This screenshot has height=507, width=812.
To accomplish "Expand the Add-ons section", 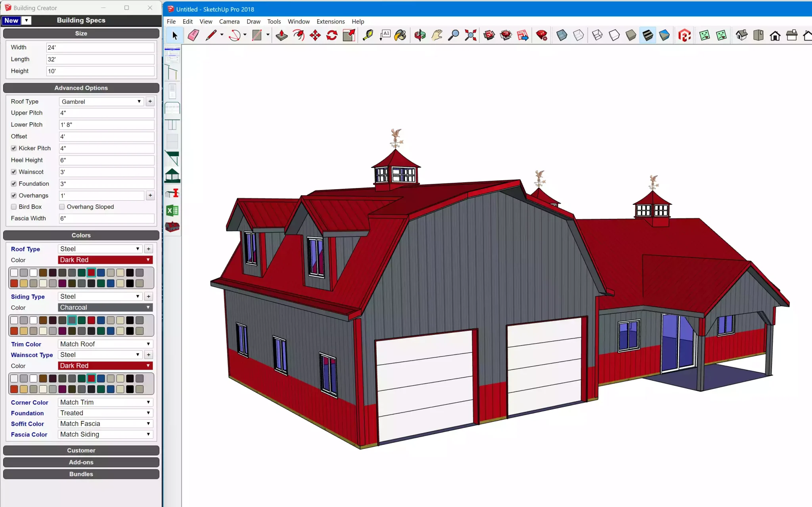I will pos(81,462).
